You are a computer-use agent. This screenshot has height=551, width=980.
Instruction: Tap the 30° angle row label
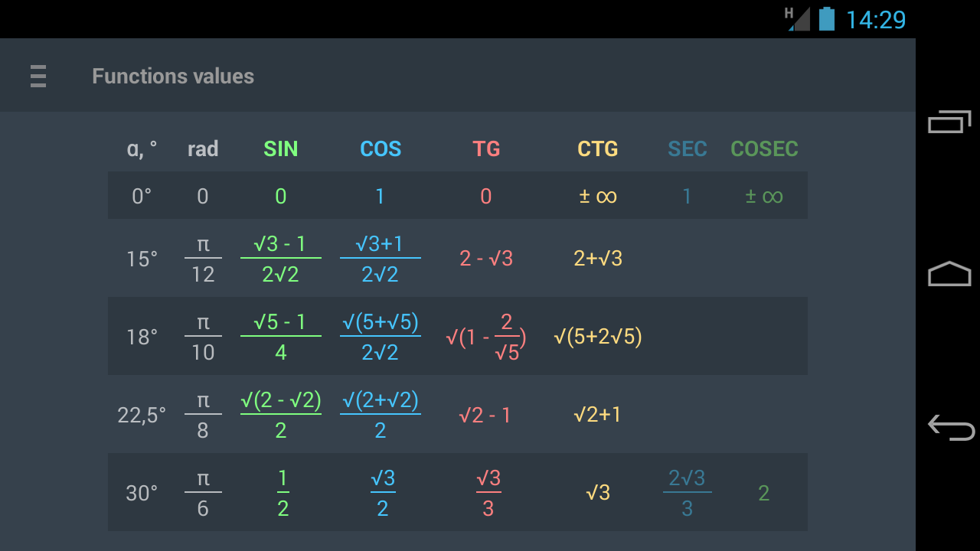coord(142,494)
